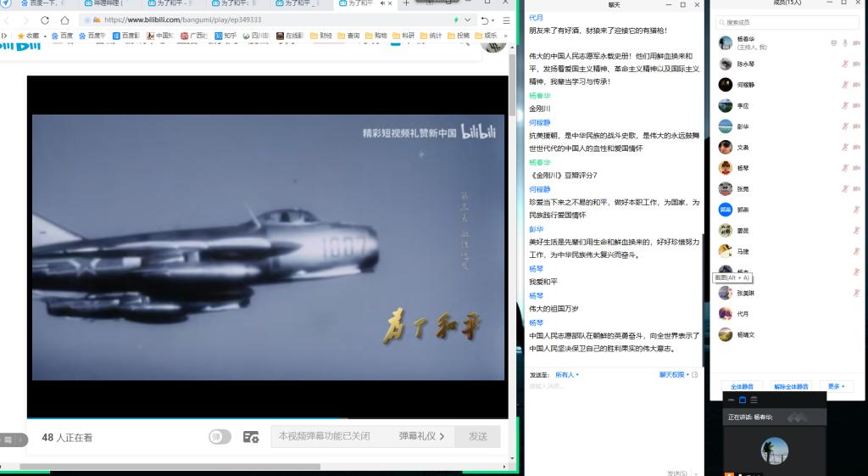Unmute 何檬静's muted microphone icon
The height and width of the screenshot is (476, 868).
pos(845,85)
